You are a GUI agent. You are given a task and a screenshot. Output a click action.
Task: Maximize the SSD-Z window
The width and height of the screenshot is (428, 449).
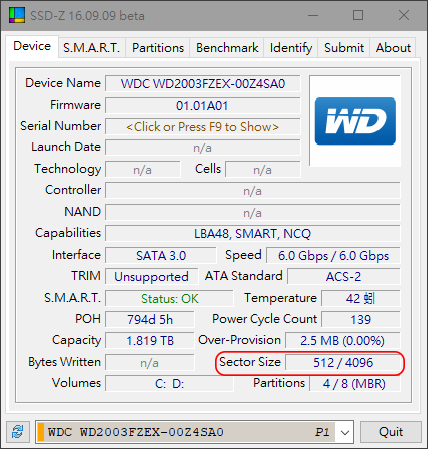click(x=358, y=15)
